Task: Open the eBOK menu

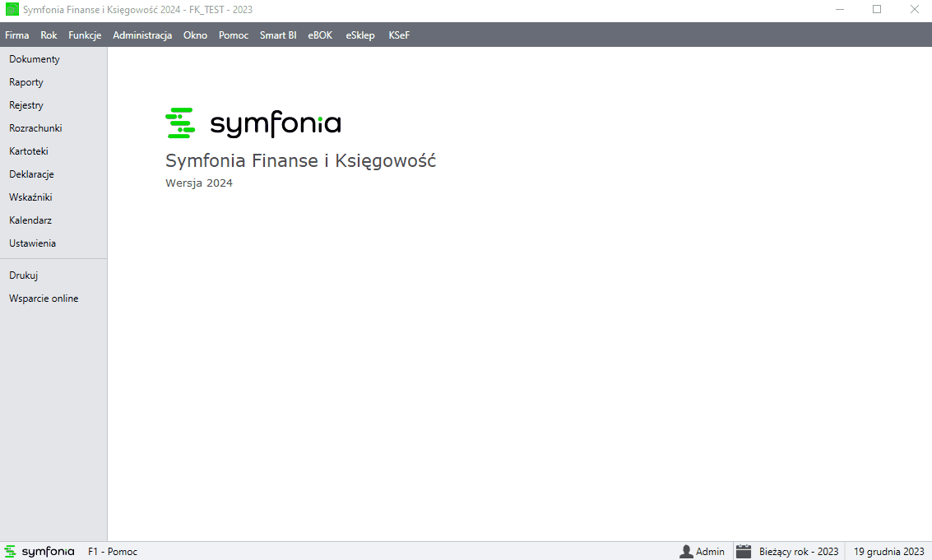Action: point(320,35)
